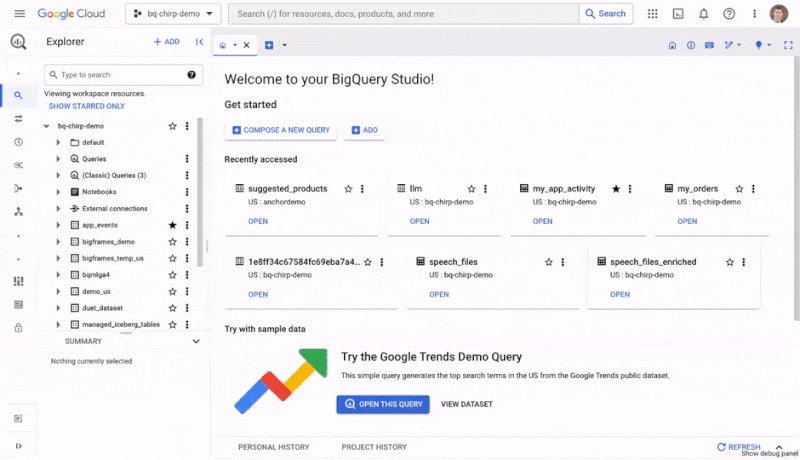Open the home shortcut in top-right toolbar

coord(672,45)
